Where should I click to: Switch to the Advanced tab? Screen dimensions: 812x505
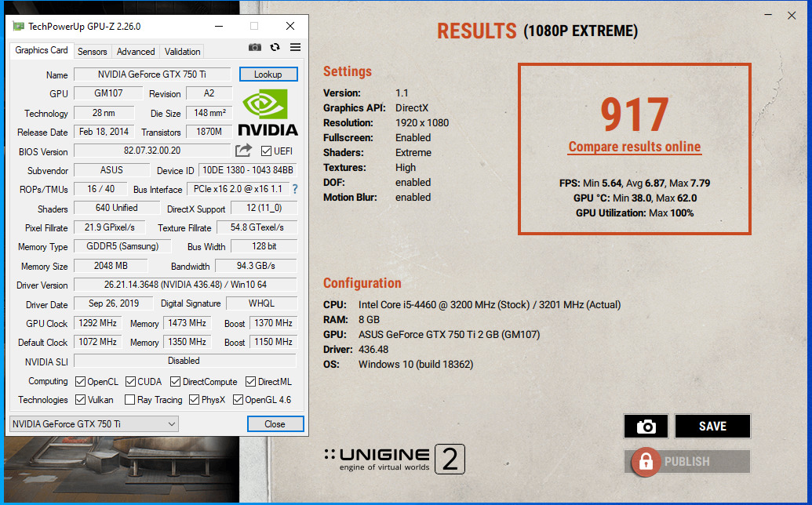[x=136, y=51]
